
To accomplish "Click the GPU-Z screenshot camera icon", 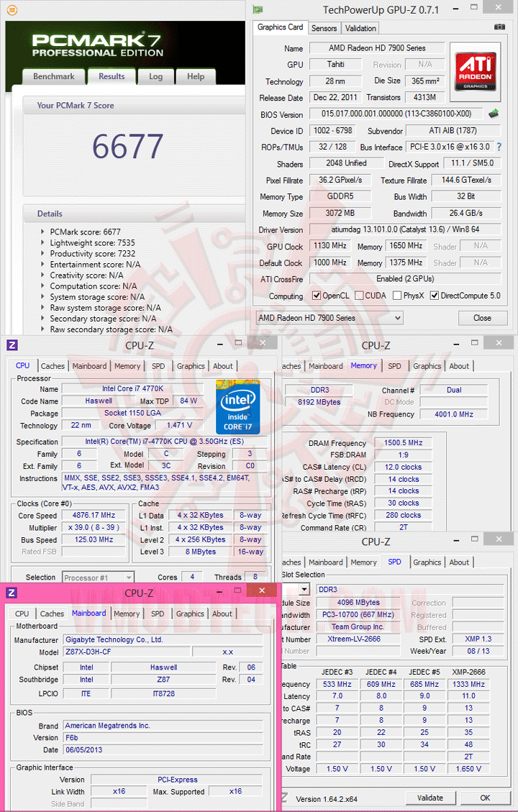I will (499, 27).
